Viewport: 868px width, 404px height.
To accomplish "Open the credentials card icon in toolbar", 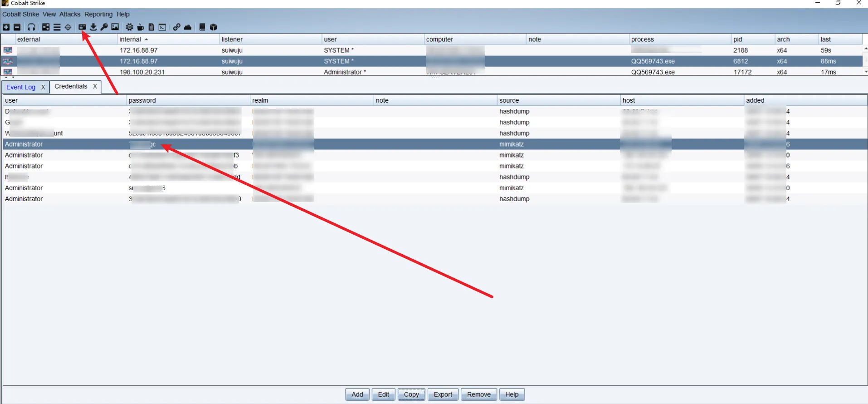I will click(x=82, y=27).
